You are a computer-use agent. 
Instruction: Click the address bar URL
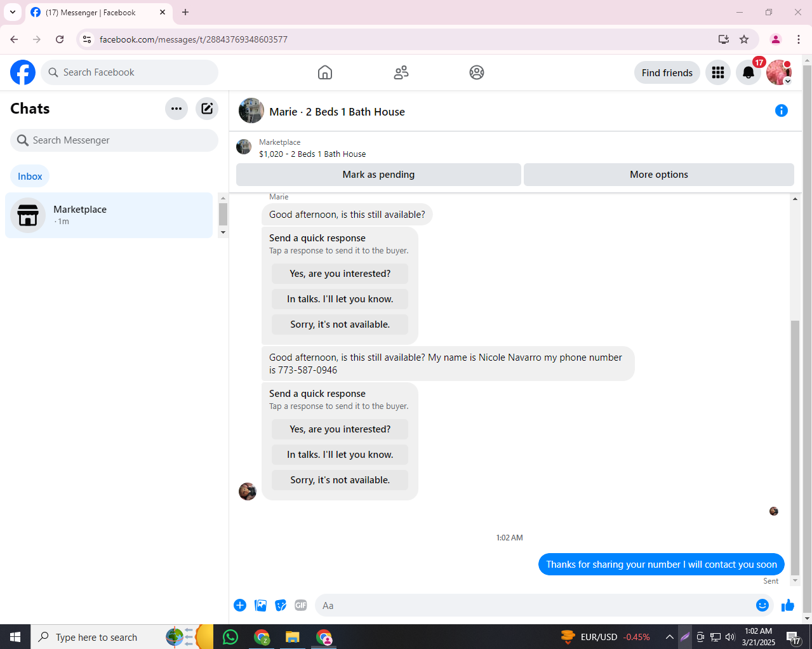[x=194, y=39]
